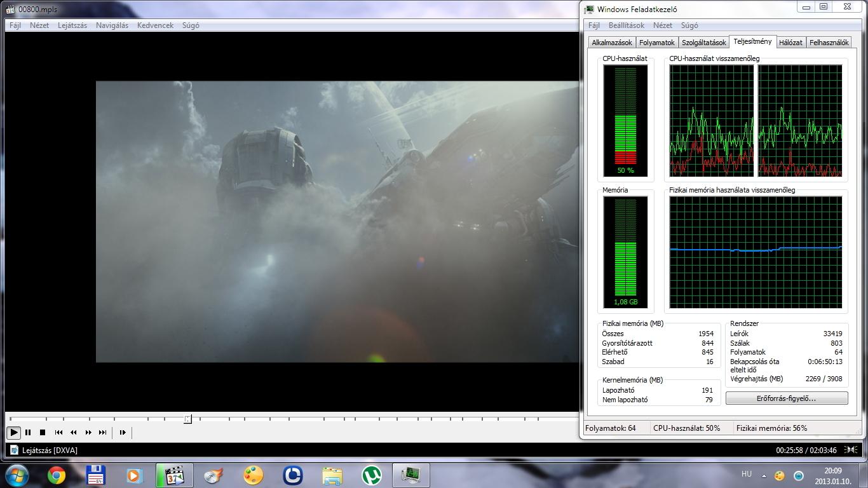Click the physical memory history graph

pos(756,252)
